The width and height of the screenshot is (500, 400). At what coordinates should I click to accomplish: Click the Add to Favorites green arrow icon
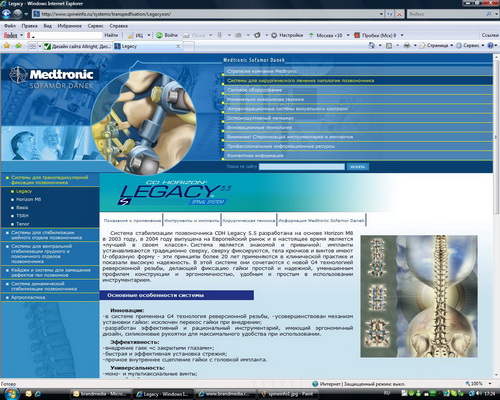[x=18, y=46]
